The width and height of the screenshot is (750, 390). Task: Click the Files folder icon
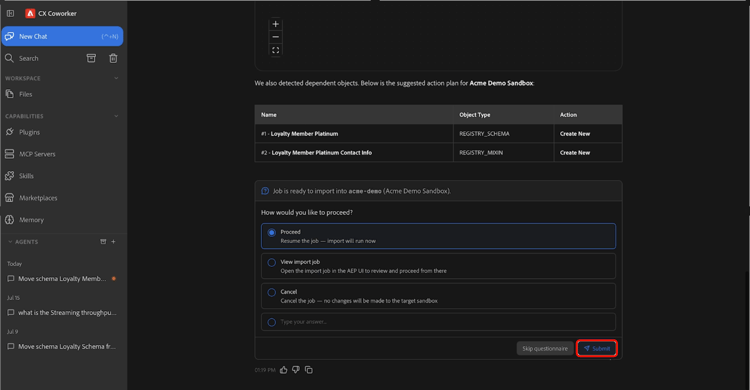(x=10, y=94)
